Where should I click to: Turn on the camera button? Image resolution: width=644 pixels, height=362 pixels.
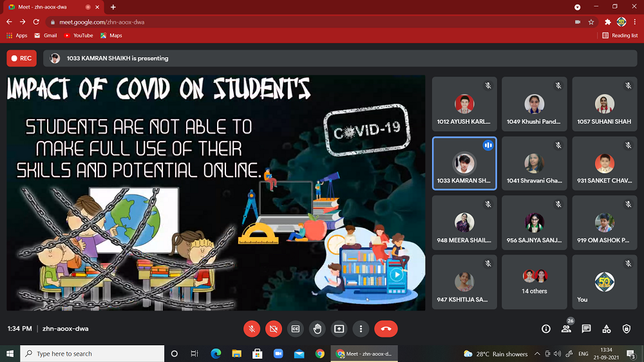tap(274, 329)
